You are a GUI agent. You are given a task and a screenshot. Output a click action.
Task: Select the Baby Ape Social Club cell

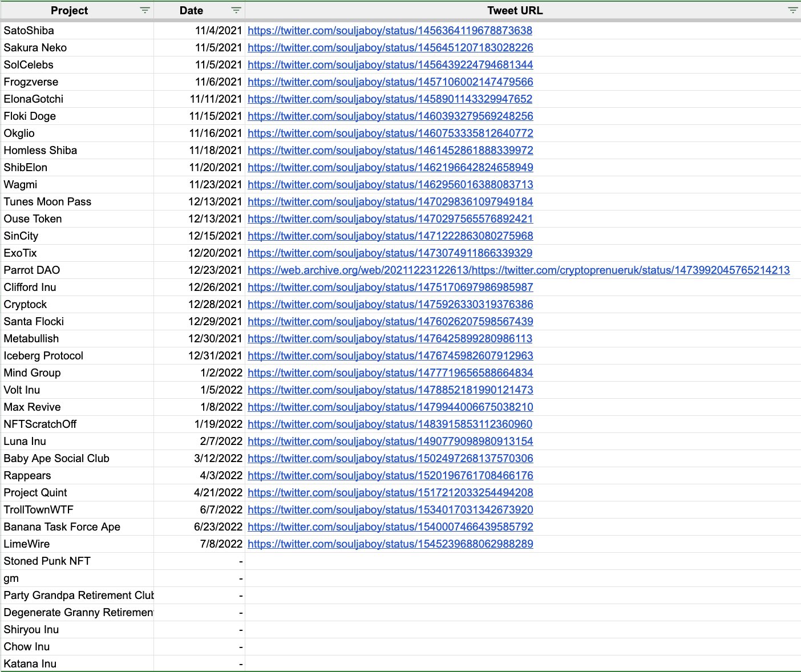76,459
